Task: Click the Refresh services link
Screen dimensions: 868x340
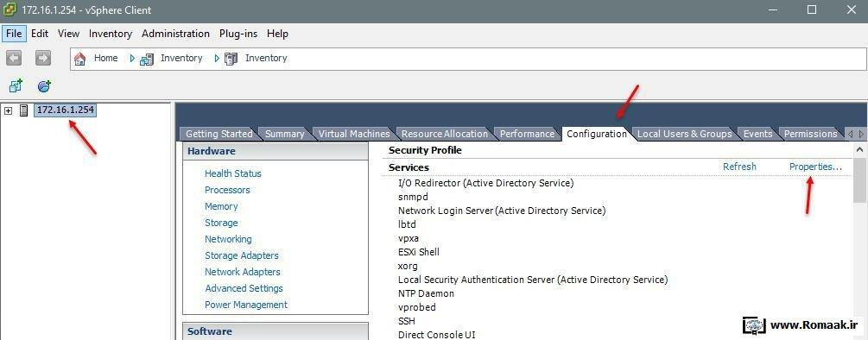Action: click(x=739, y=167)
